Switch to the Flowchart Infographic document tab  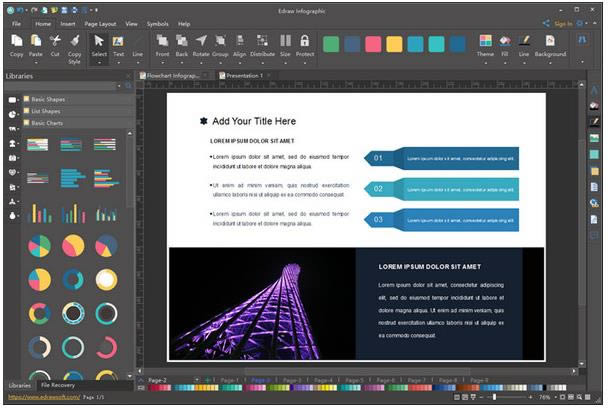click(170, 75)
